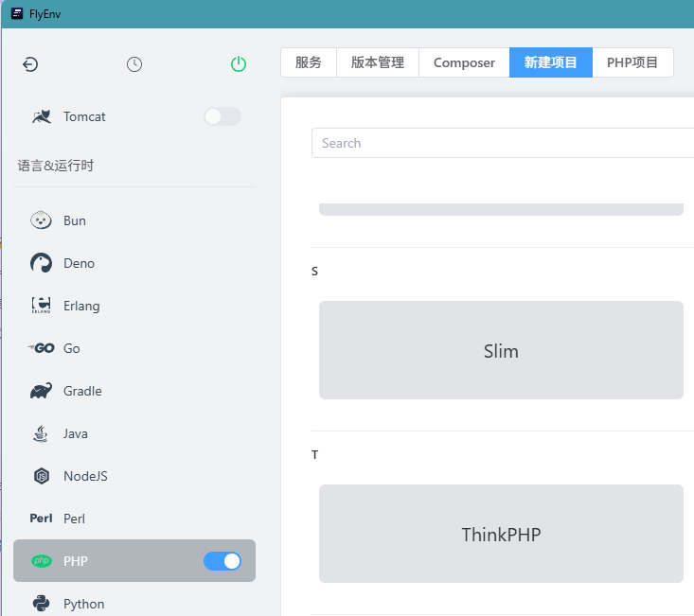Click the Bun icon
The width and height of the screenshot is (694, 616).
[41, 220]
